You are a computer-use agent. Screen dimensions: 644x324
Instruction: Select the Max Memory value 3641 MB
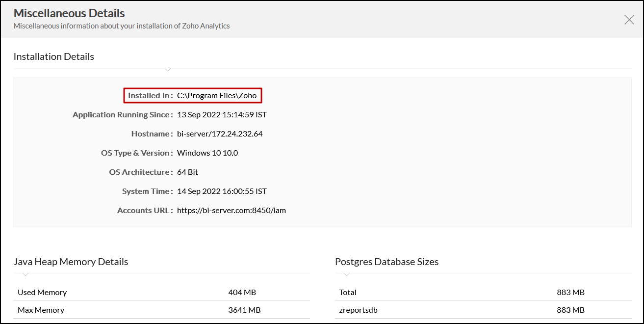point(244,310)
